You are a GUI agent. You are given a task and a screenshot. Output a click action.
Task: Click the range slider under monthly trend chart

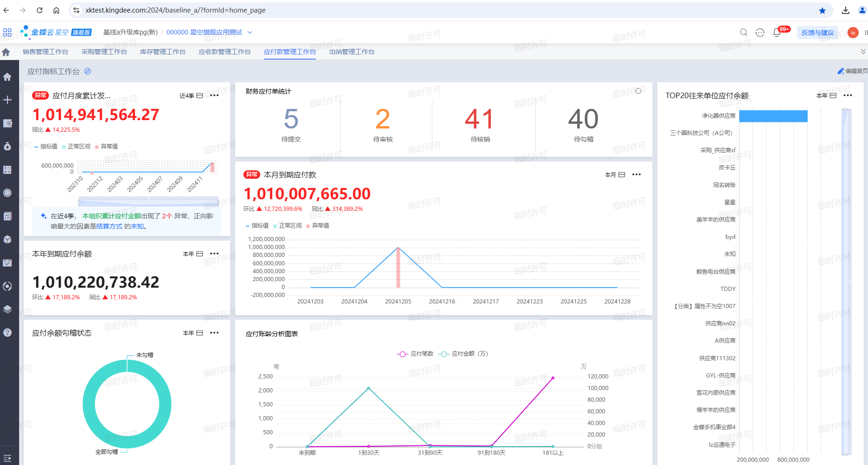149,202
